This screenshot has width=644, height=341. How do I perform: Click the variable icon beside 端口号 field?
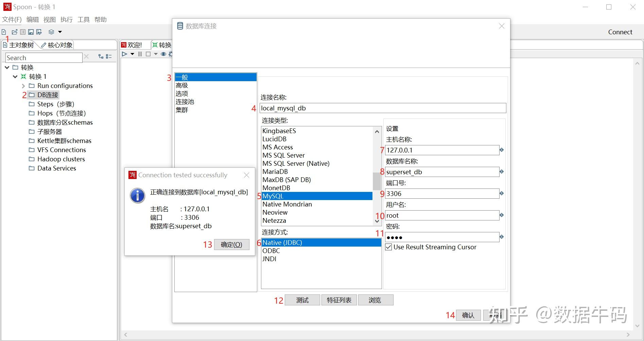click(502, 193)
